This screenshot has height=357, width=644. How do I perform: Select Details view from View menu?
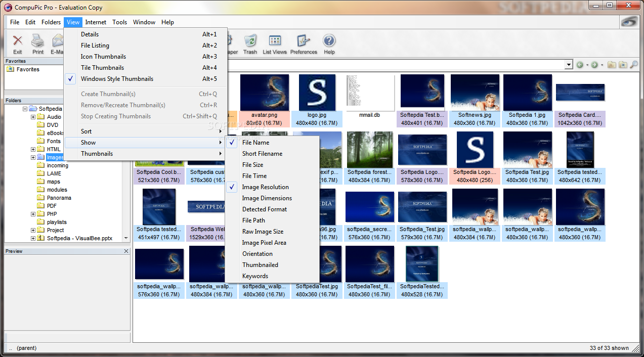pos(146,34)
